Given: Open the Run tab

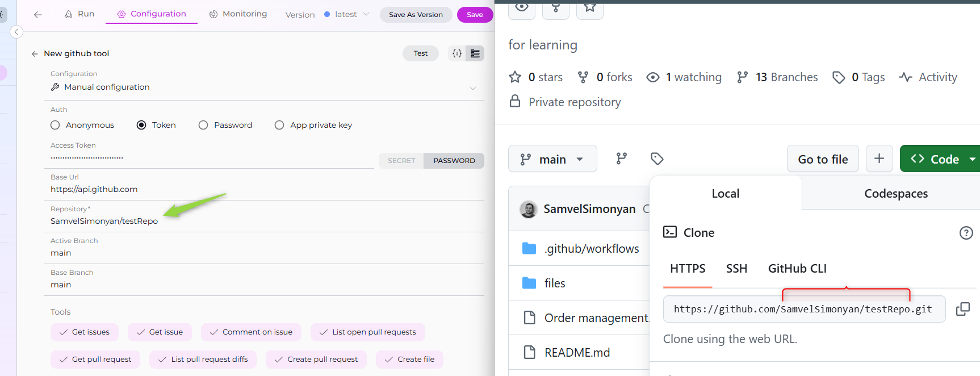Looking at the screenshot, I should (x=79, y=14).
